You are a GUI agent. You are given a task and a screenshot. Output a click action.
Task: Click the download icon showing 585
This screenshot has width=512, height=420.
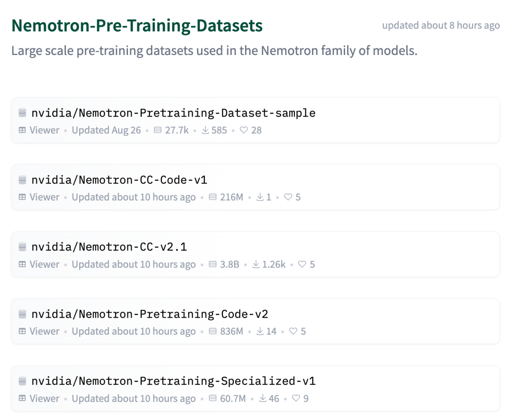pyautogui.click(x=205, y=130)
